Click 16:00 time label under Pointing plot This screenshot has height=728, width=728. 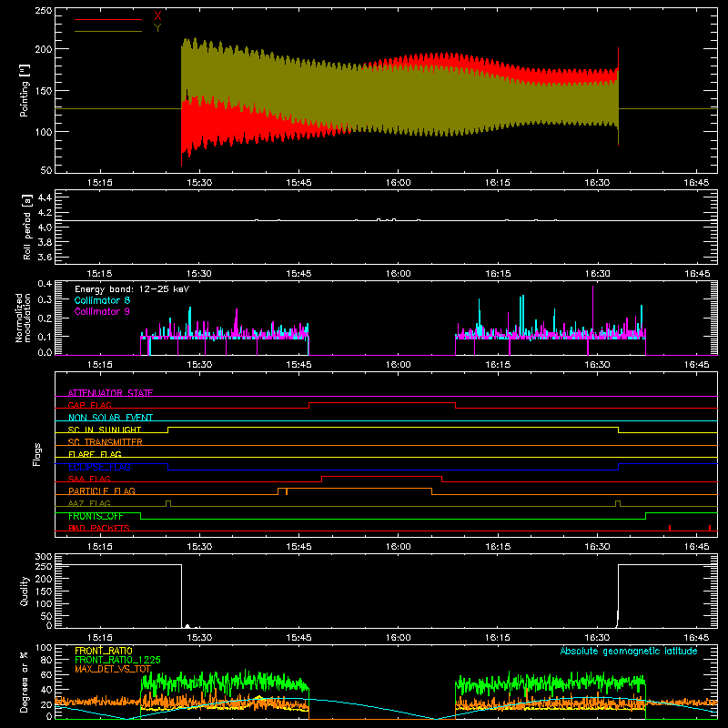[399, 183]
